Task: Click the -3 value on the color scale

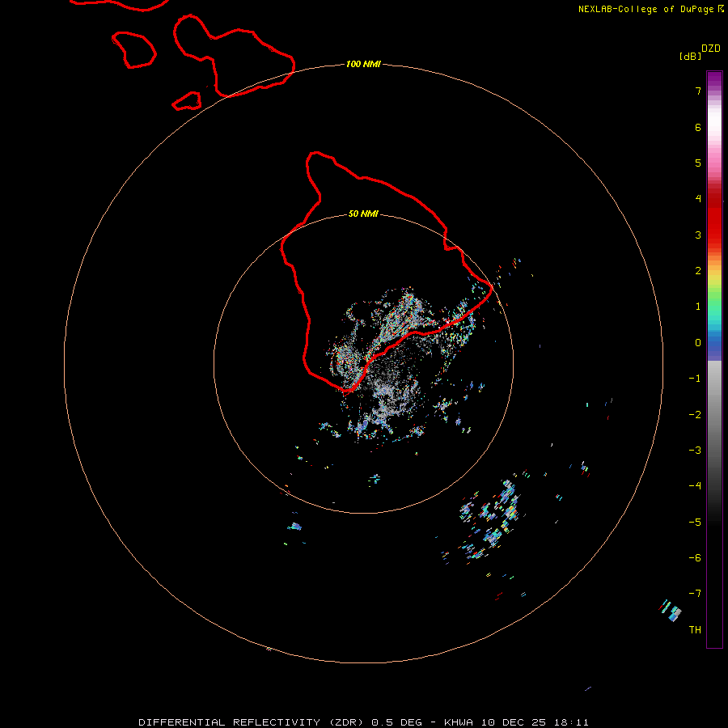Action: click(695, 451)
